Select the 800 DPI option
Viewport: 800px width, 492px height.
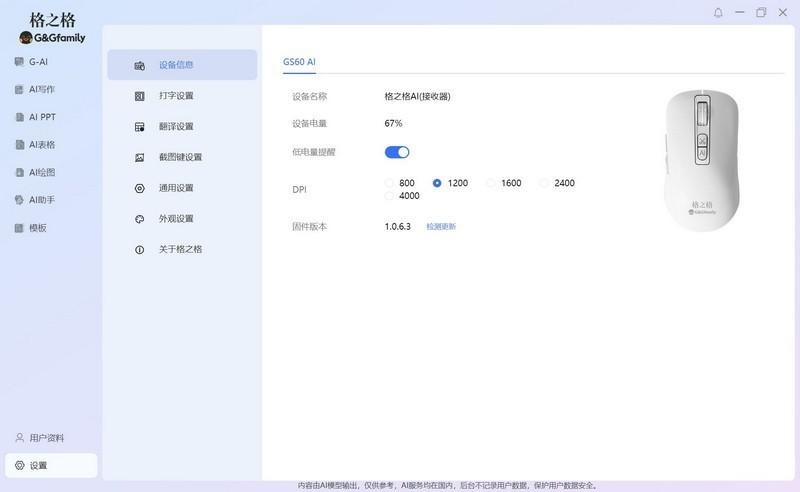[389, 183]
